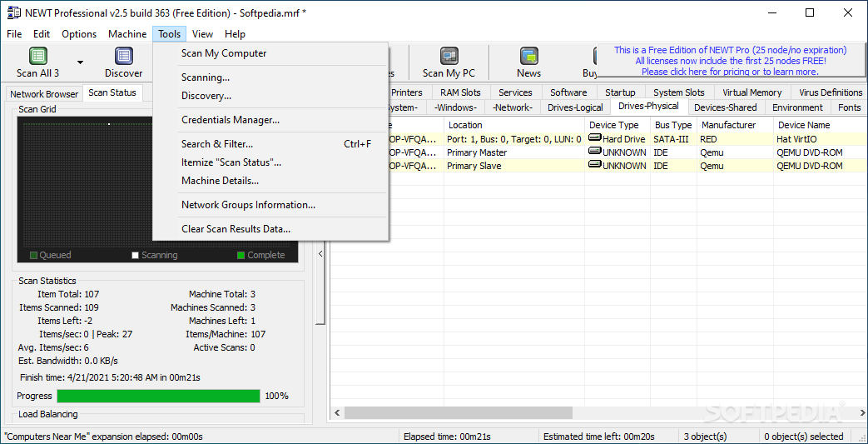Open the Options menu

point(79,34)
